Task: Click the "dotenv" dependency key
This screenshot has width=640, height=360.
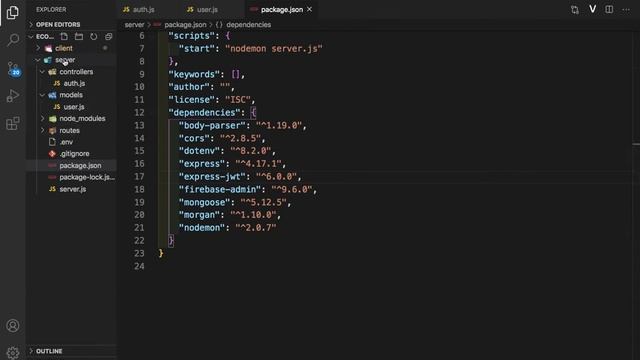Action: [199, 151]
